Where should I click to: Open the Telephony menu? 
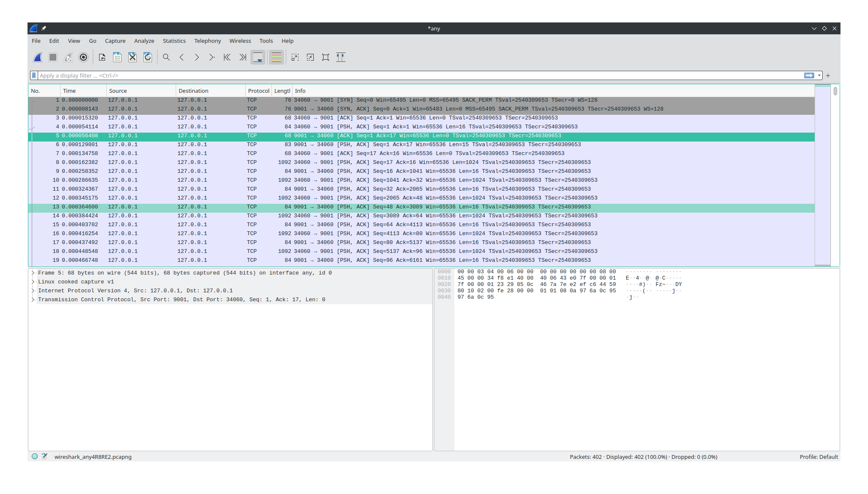(207, 41)
